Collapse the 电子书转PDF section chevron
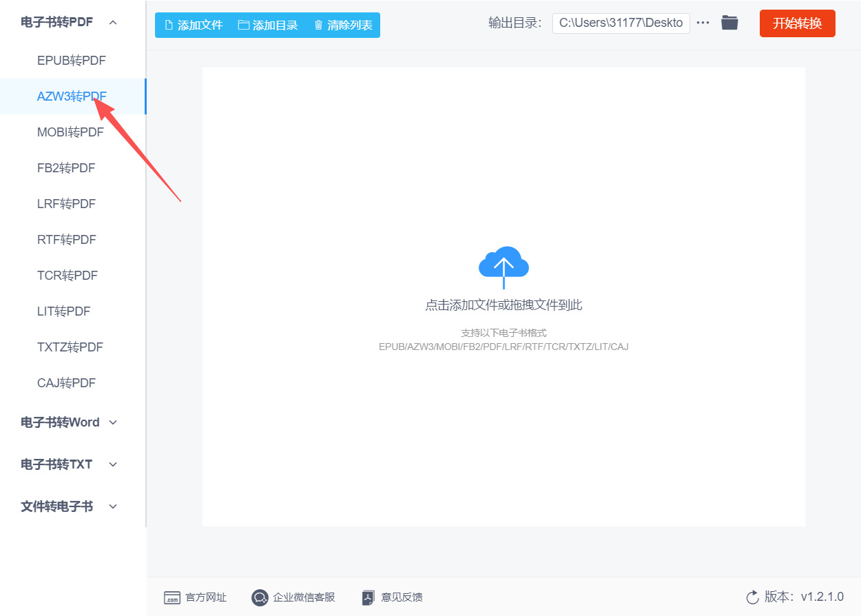 tap(113, 22)
